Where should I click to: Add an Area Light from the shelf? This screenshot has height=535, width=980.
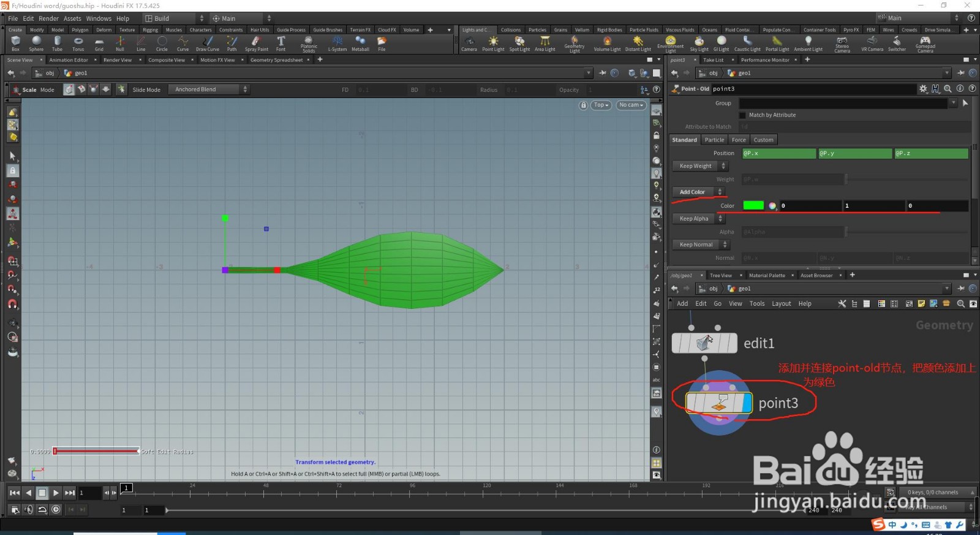click(x=545, y=44)
